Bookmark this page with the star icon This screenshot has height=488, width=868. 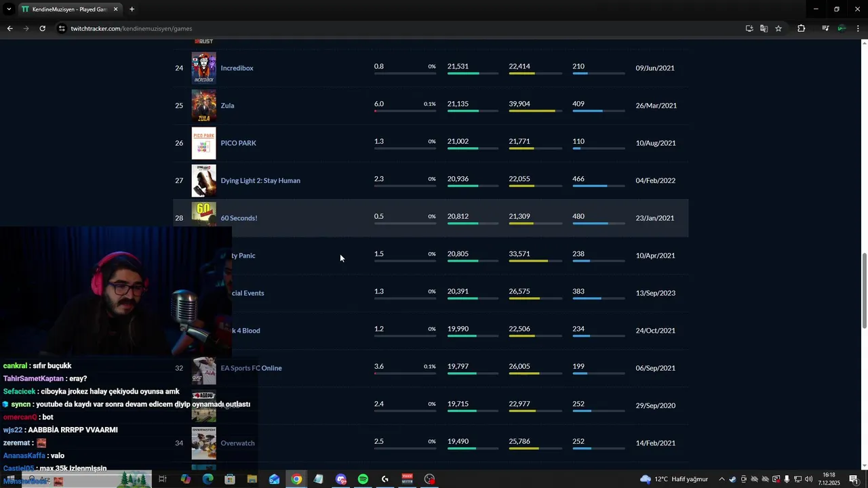778,28
